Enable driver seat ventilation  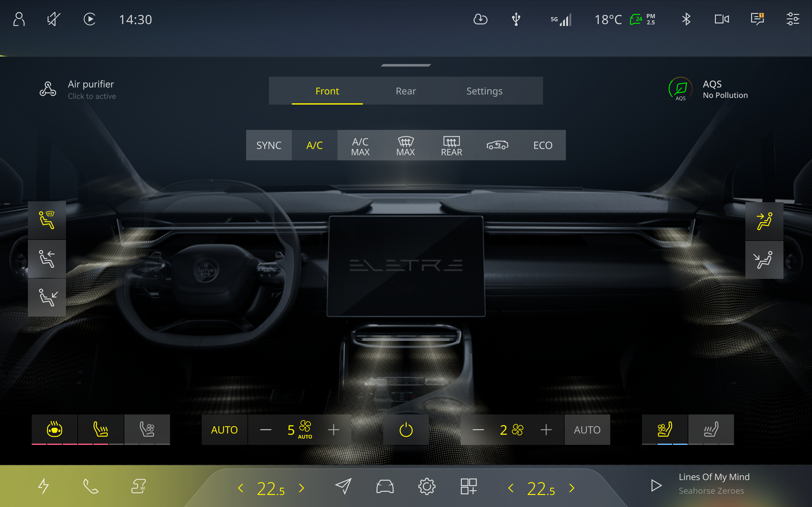[x=147, y=430]
